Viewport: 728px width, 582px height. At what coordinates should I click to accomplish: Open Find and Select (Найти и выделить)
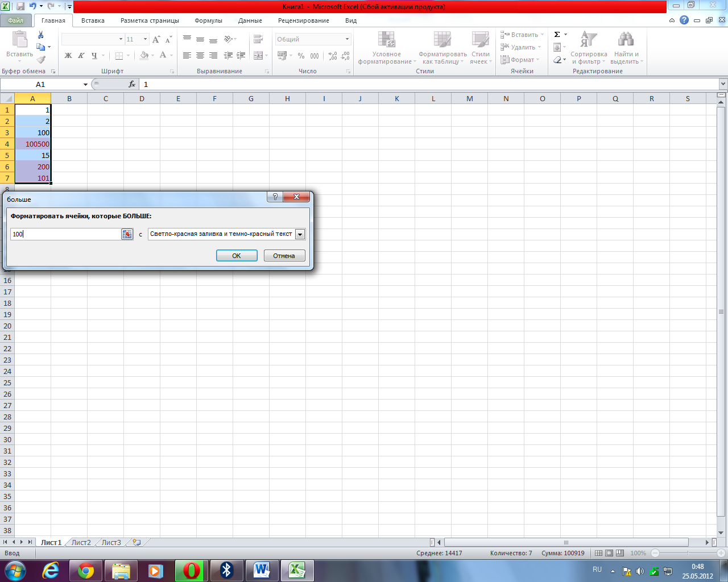(626, 48)
